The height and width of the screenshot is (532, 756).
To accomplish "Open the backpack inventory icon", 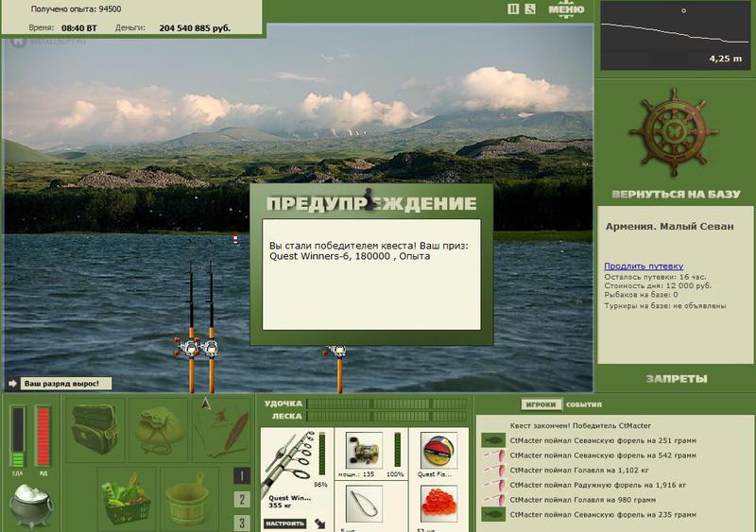I will tap(95, 429).
